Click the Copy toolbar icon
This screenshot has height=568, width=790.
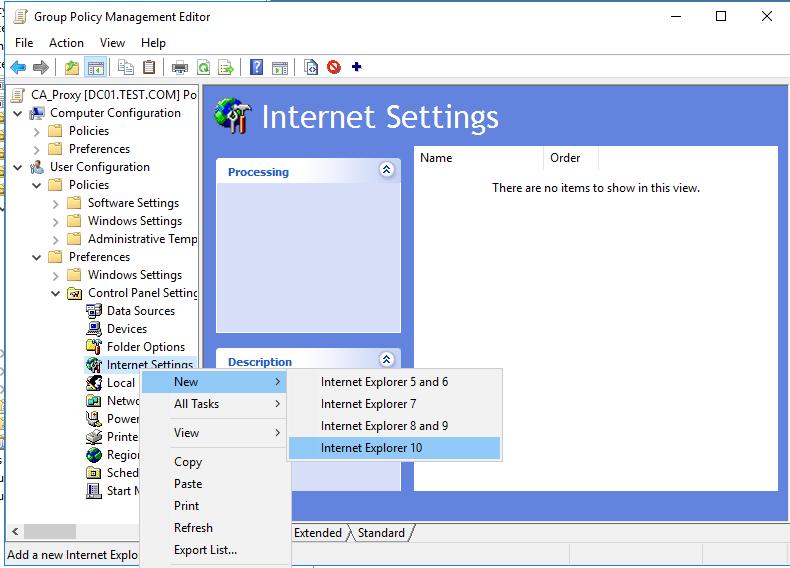[125, 67]
